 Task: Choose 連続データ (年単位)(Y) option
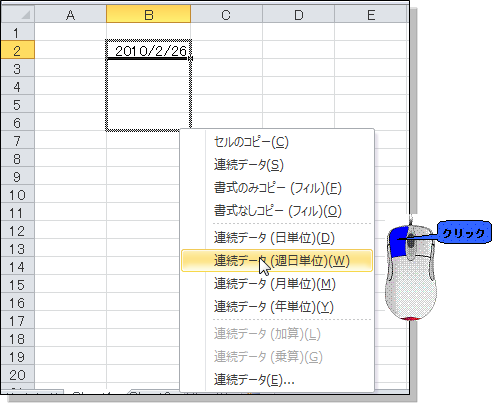click(277, 307)
